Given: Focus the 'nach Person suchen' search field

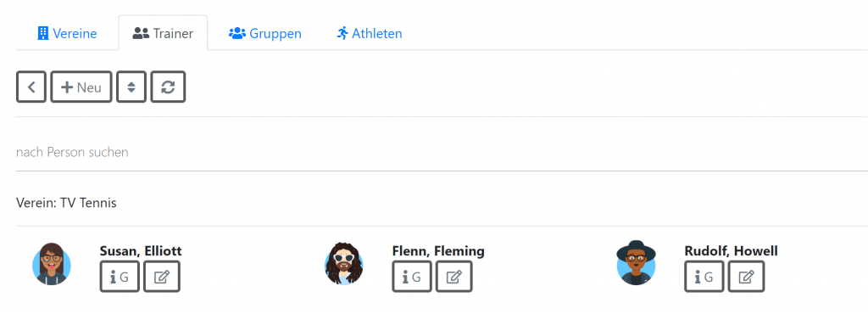Looking at the screenshot, I should tap(442, 152).
